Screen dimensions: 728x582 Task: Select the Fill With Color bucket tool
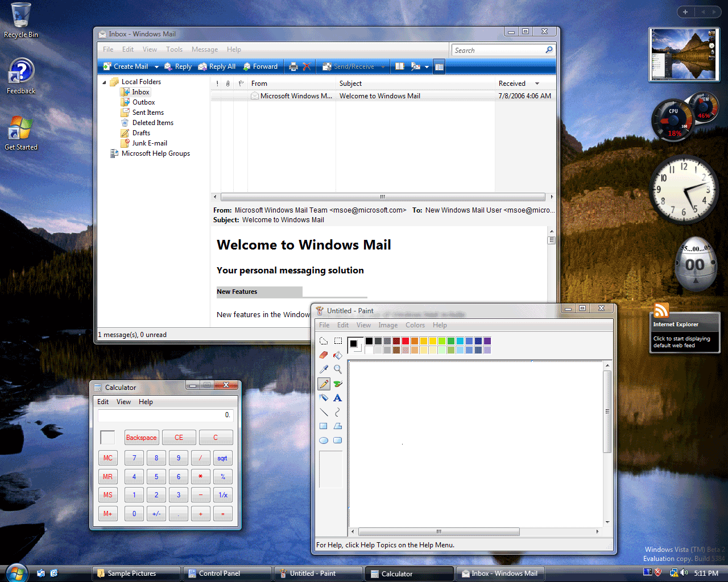[338, 355]
